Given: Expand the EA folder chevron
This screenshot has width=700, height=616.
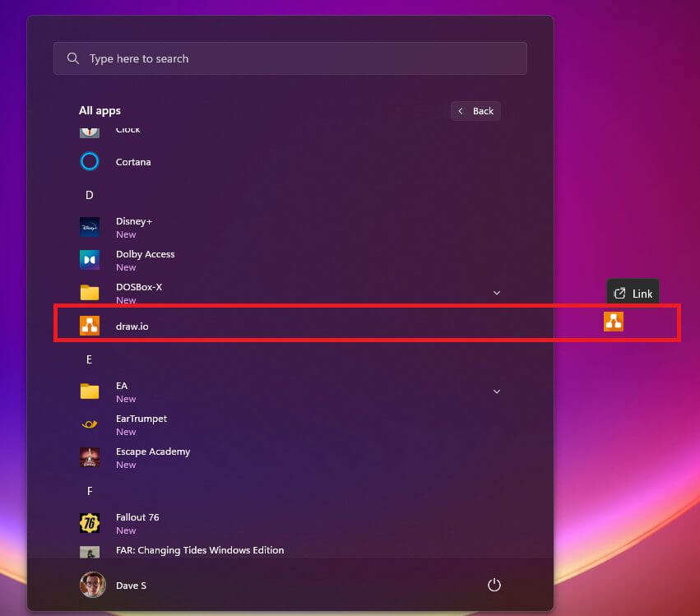Looking at the screenshot, I should (x=497, y=391).
